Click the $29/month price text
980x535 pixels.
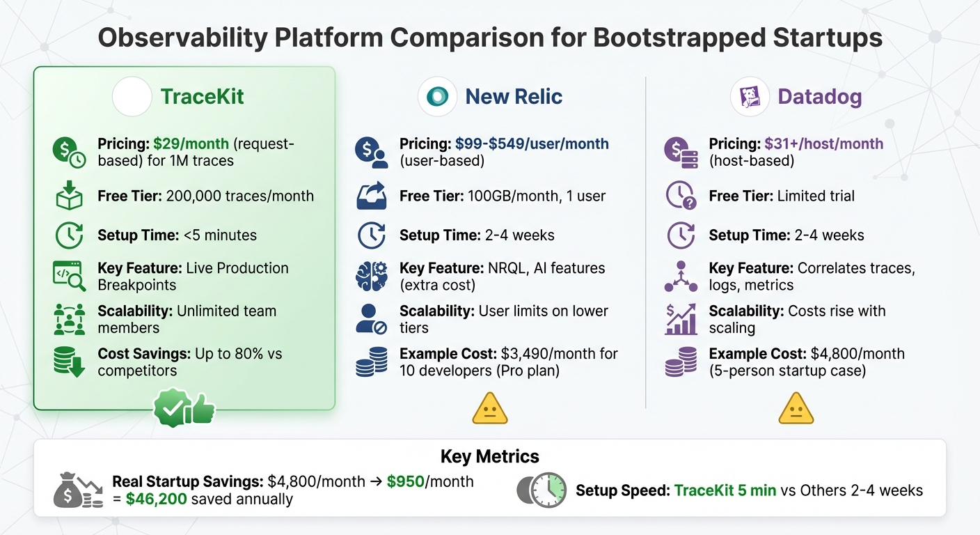191,144
